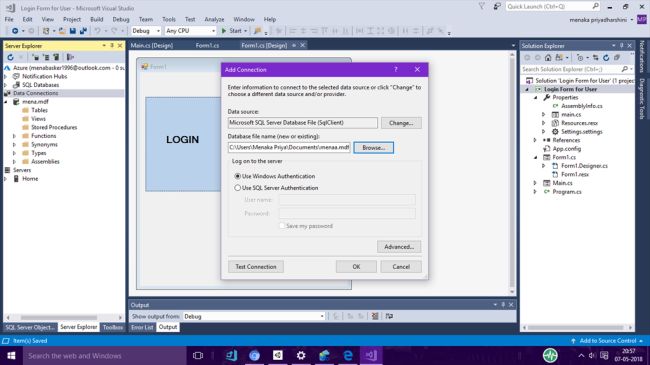The width and height of the screenshot is (650, 365).
Task: Click Home icon in Solution Explorer toolbar
Action: [x=548, y=58]
